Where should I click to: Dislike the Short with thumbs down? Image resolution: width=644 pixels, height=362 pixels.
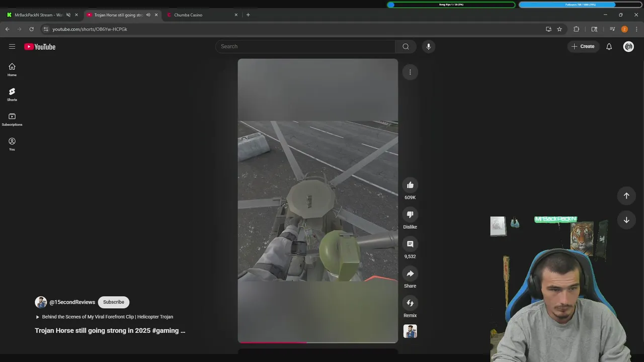(x=410, y=215)
